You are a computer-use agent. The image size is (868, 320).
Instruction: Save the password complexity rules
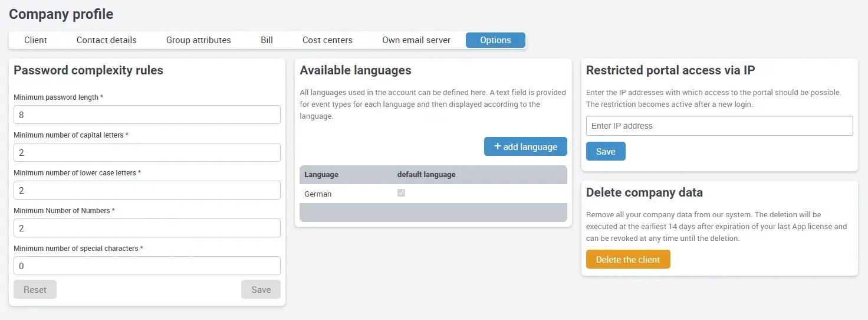point(261,289)
